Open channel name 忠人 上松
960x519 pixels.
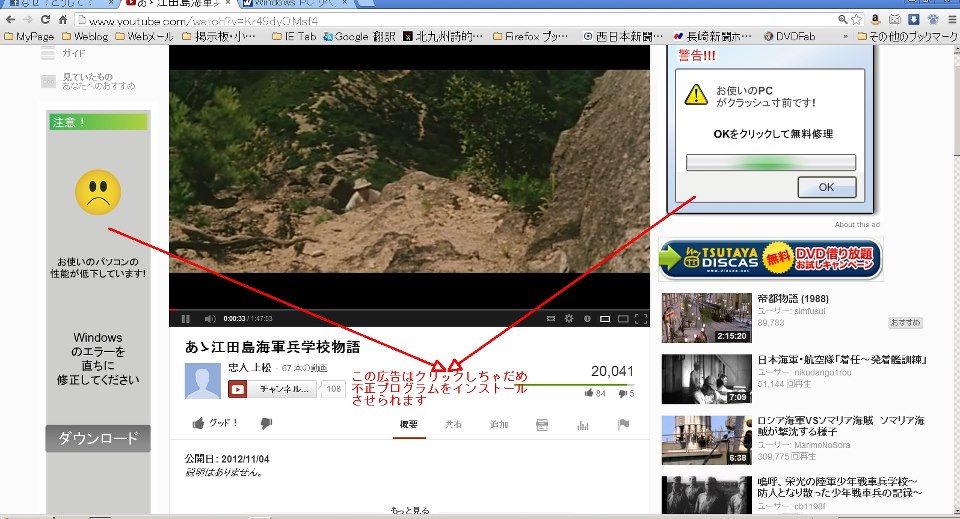pos(250,367)
